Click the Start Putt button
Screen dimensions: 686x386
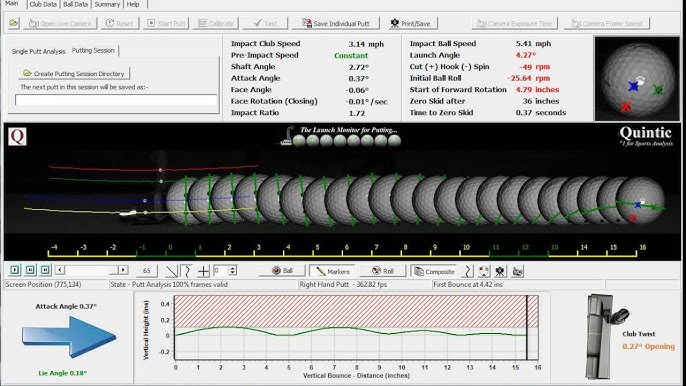click(167, 23)
